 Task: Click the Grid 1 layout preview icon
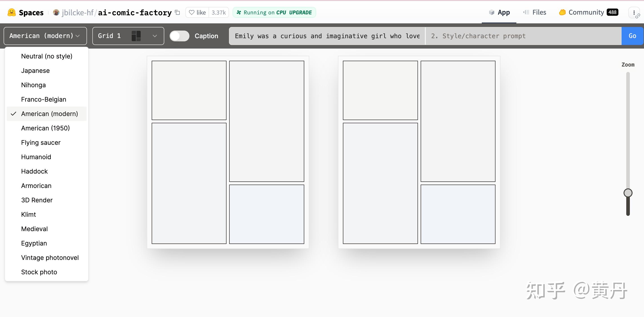click(136, 36)
